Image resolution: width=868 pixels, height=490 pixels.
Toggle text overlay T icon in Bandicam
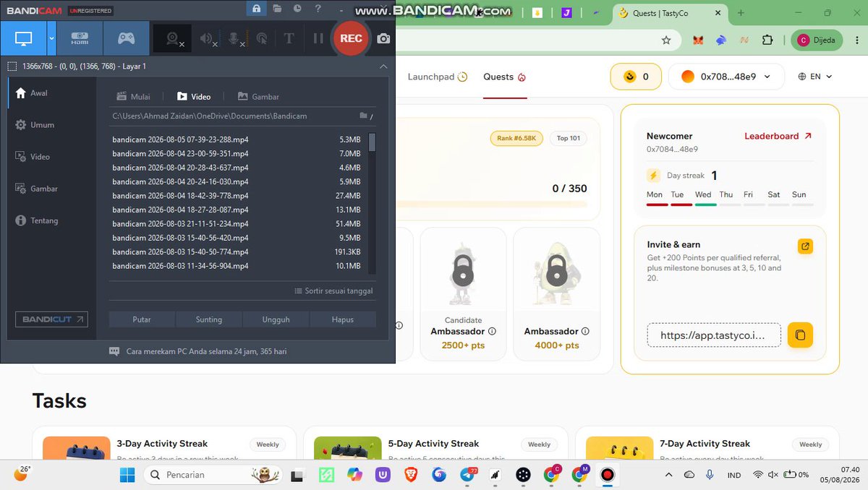point(288,39)
